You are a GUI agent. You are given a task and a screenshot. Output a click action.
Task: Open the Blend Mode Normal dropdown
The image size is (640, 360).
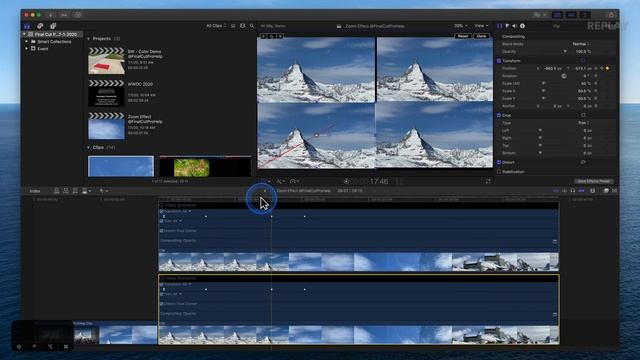pyautogui.click(x=581, y=44)
